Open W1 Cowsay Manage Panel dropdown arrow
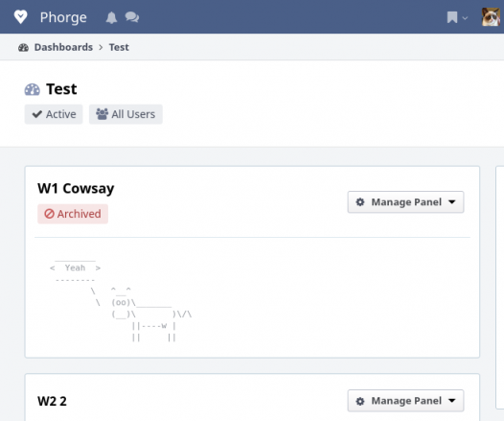 point(452,202)
